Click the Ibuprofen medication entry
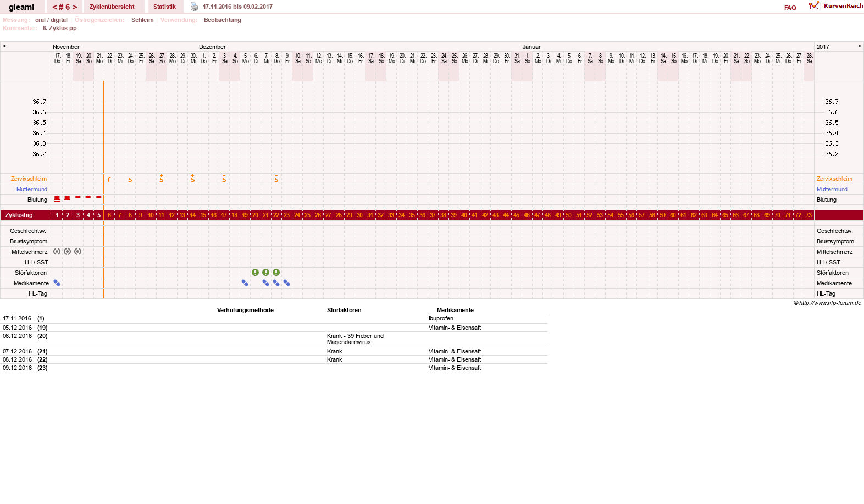This screenshot has height=504, width=864. click(441, 318)
